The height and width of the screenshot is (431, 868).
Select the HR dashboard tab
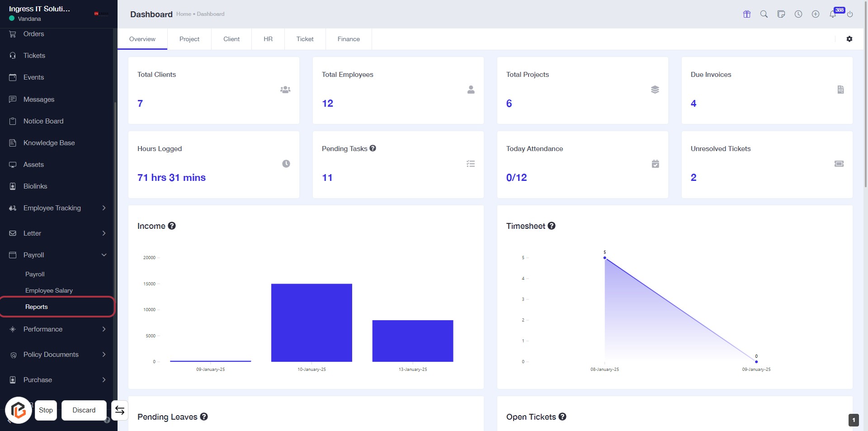[268, 39]
